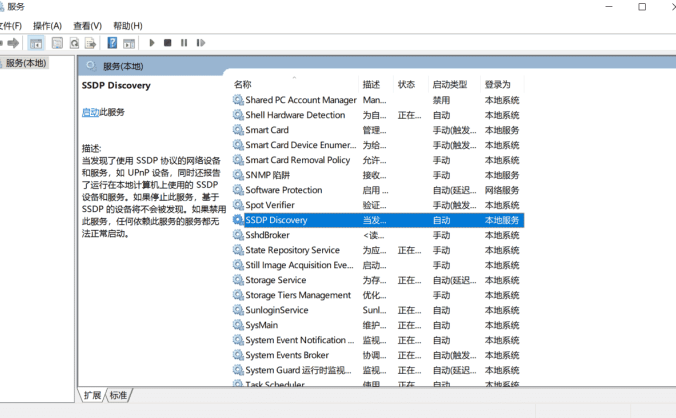Select the State Repository Service name
The width and height of the screenshot is (676, 418).
292,250
